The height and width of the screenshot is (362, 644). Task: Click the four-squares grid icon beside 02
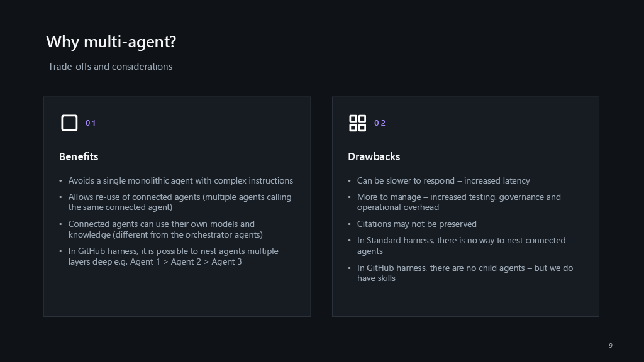(x=357, y=123)
